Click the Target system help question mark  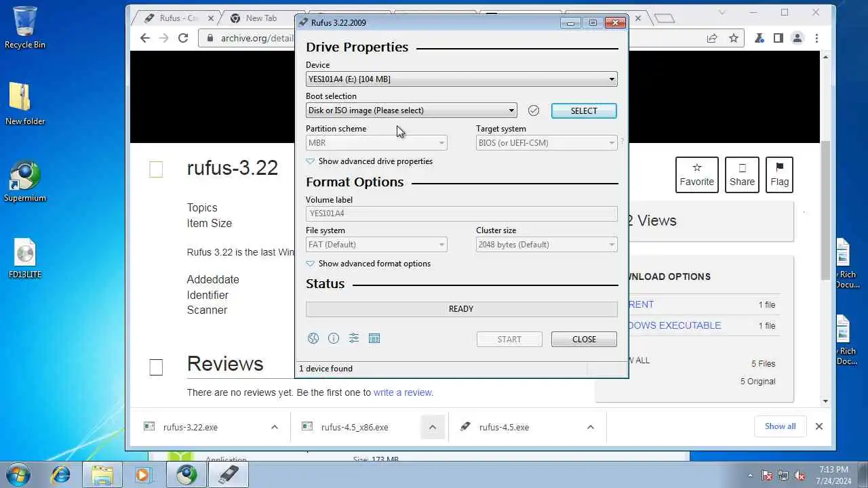click(x=622, y=141)
